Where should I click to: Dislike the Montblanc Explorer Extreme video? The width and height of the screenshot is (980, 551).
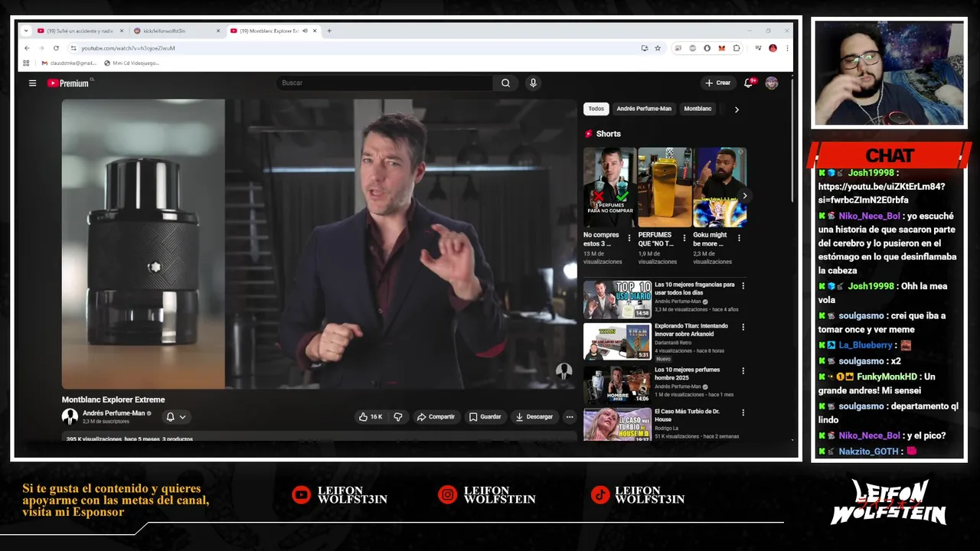tap(398, 417)
